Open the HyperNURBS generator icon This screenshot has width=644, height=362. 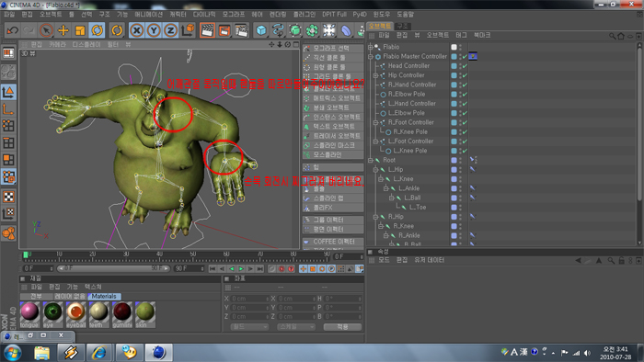[x=295, y=30]
